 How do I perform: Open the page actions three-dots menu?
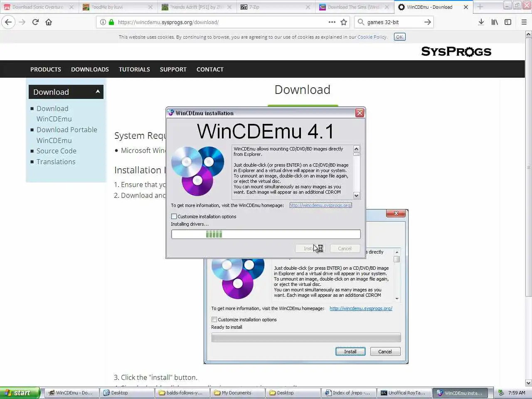click(x=332, y=22)
